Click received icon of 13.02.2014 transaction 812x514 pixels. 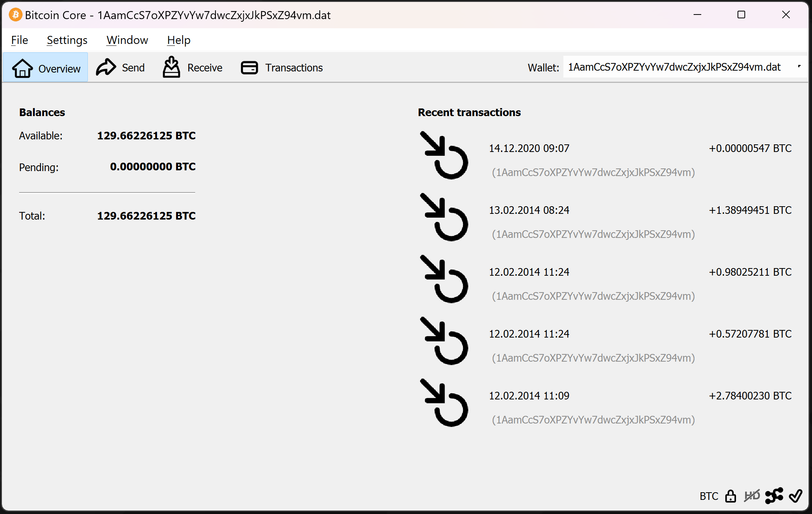tap(444, 217)
